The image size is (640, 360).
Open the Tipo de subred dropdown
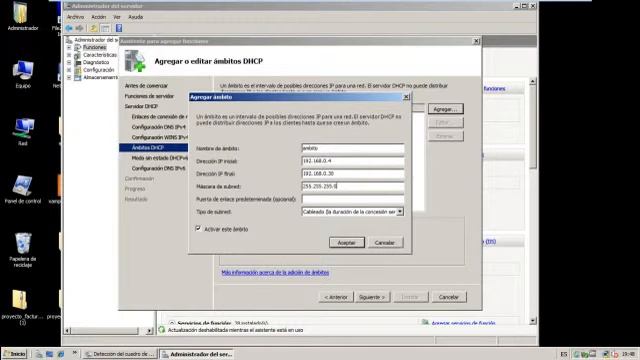tap(400, 211)
